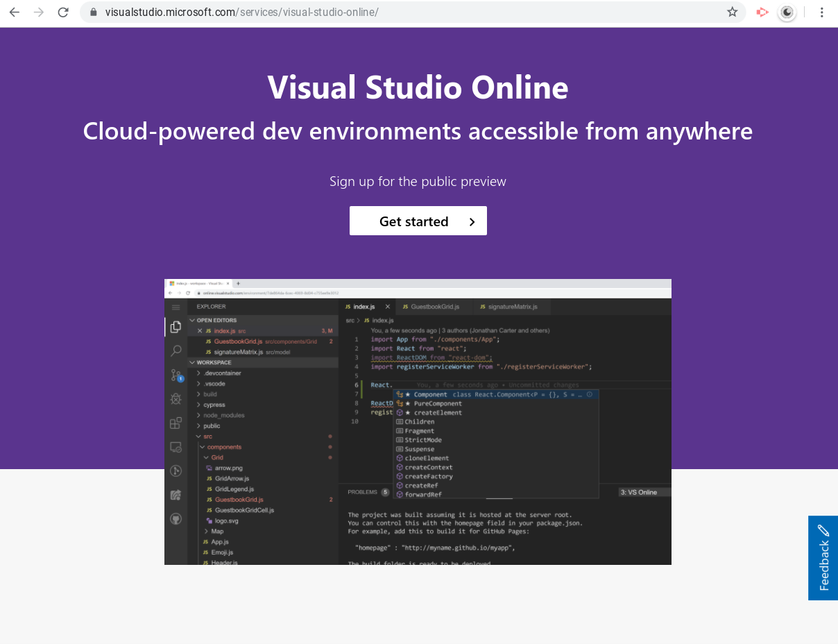
Task: Open the Feedback side button
Action: point(823,558)
